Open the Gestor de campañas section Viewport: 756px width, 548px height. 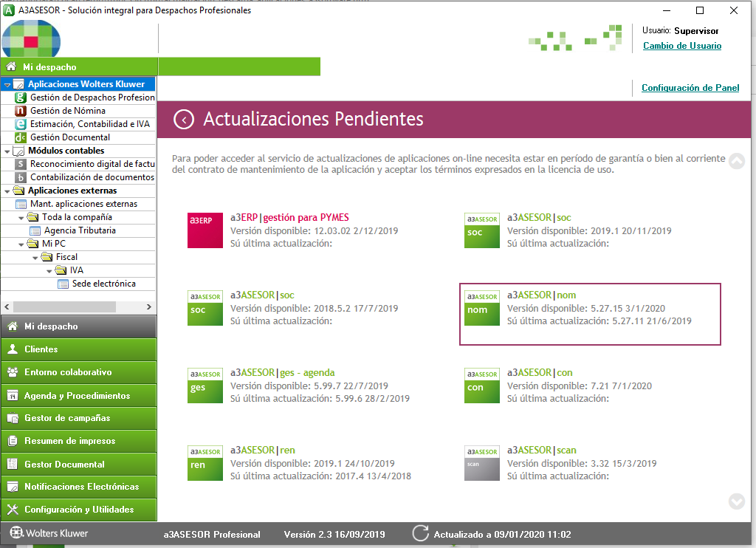[78, 418]
